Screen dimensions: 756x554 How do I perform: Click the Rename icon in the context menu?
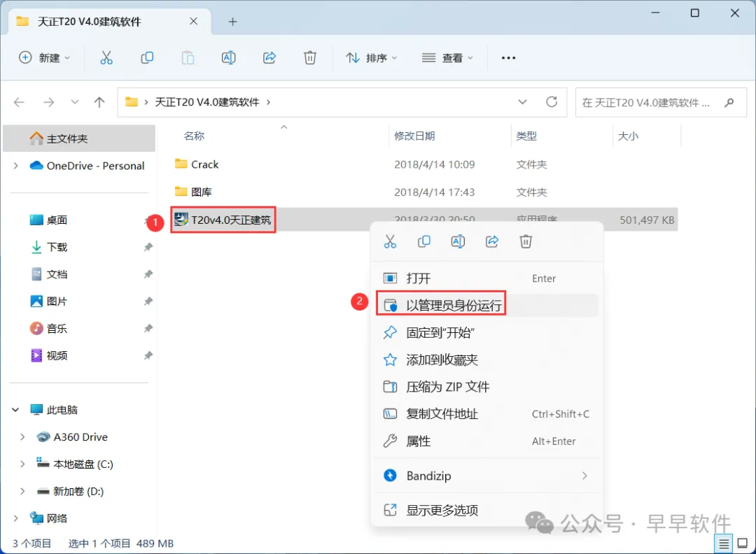point(458,241)
